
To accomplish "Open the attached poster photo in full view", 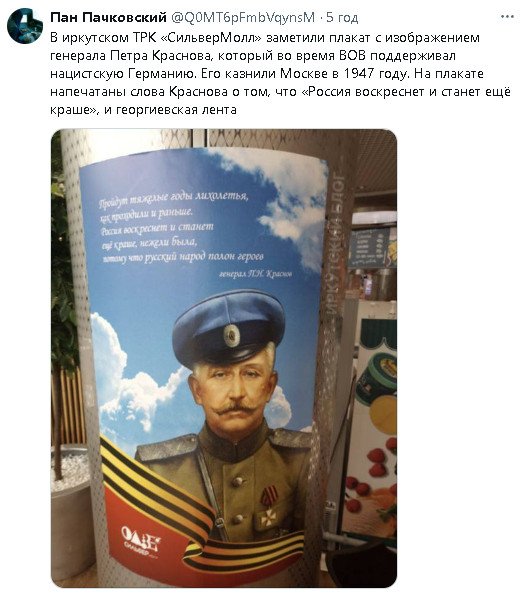I will point(224,358).
